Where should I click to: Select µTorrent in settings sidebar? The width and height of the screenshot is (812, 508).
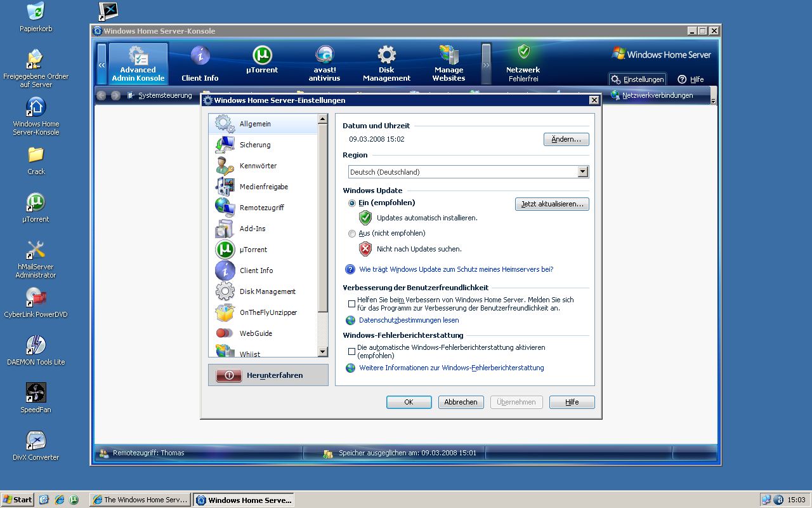[263, 250]
